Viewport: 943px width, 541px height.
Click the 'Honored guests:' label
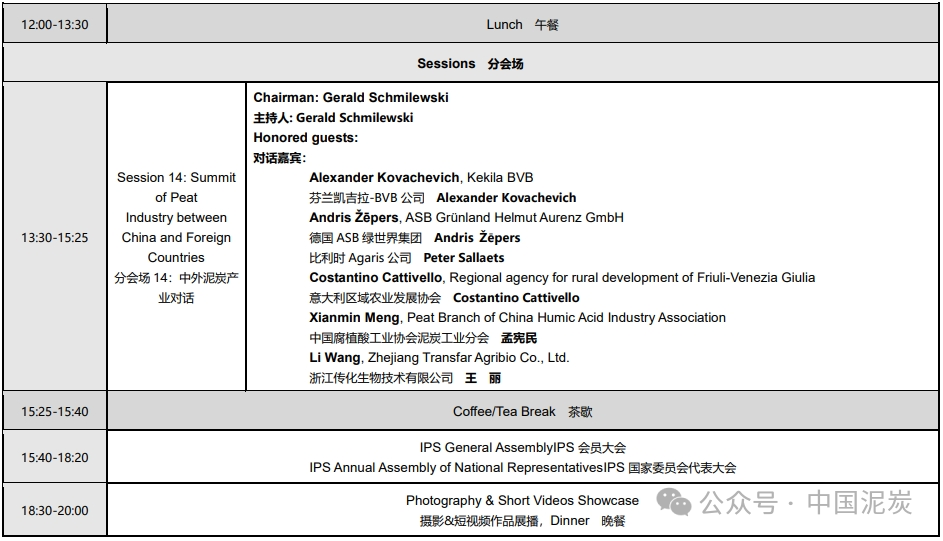pos(306,138)
